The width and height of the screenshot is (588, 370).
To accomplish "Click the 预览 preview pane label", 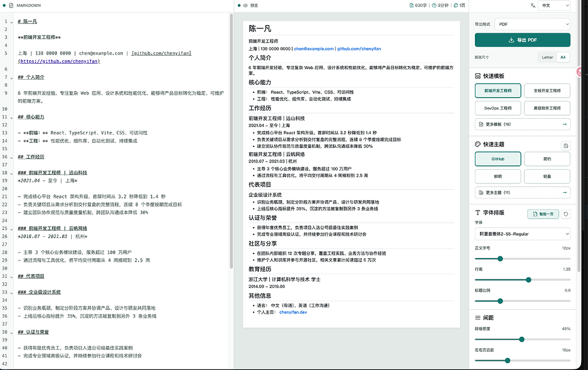I will (254, 6).
